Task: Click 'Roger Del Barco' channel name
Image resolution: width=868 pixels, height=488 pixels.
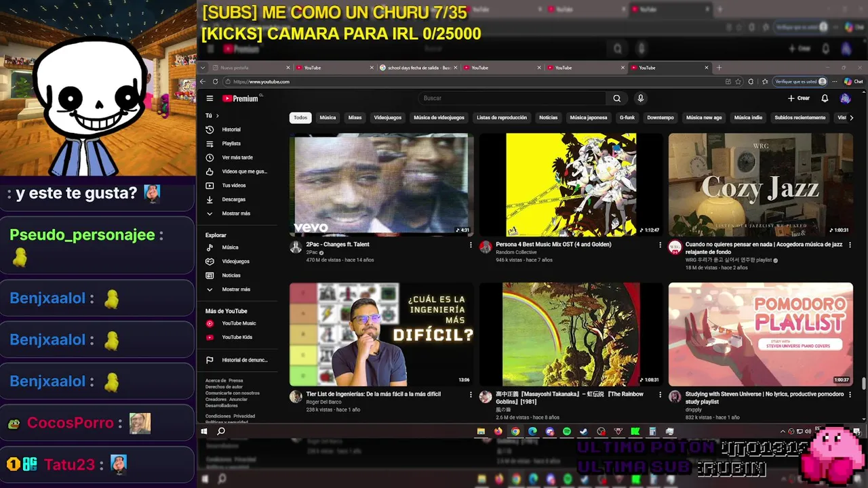Action: (323, 402)
